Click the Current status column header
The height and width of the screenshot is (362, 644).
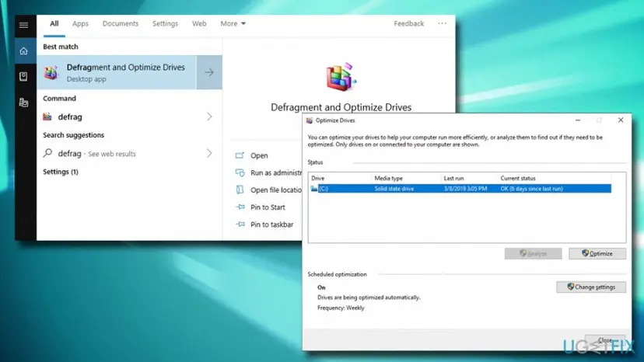click(x=518, y=178)
